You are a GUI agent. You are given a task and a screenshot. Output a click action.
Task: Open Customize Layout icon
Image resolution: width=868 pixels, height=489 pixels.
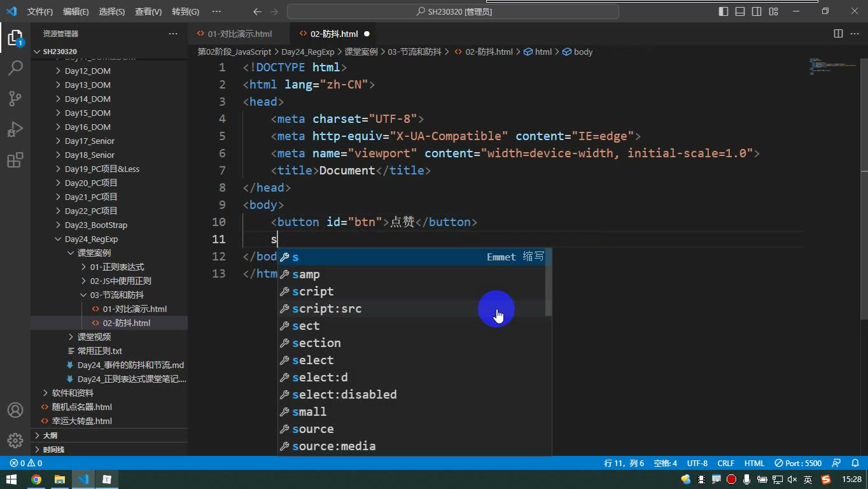773,11
